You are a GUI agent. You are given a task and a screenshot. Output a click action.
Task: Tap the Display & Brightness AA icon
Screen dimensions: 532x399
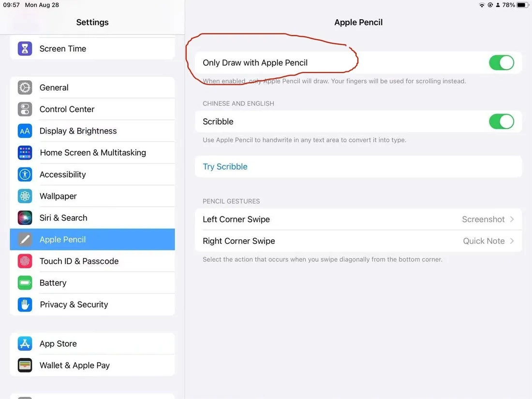click(x=25, y=131)
